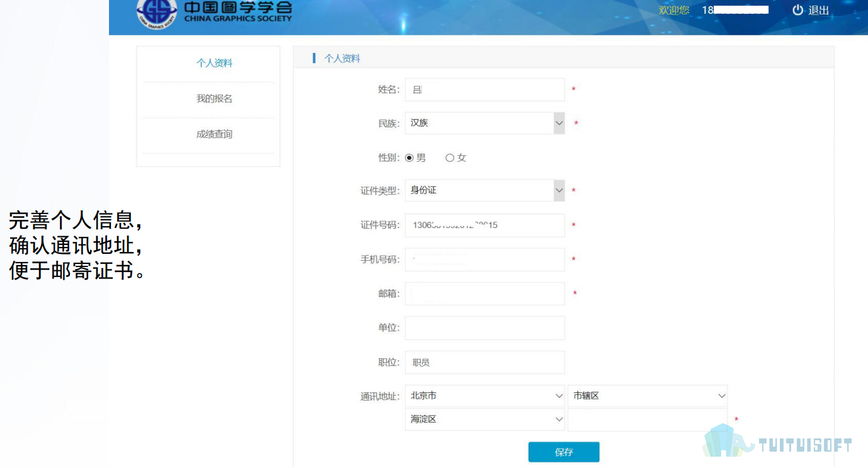This screenshot has width=868, height=468.
Task: Select the 男 radio button
Action: tap(409, 158)
